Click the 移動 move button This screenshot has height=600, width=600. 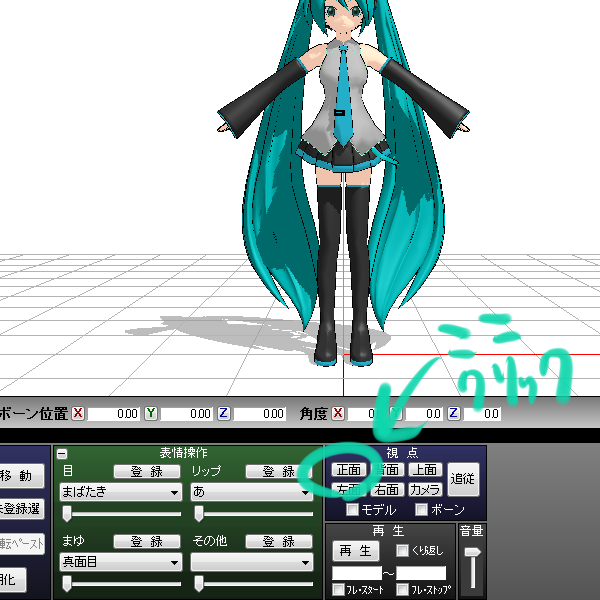(21, 476)
